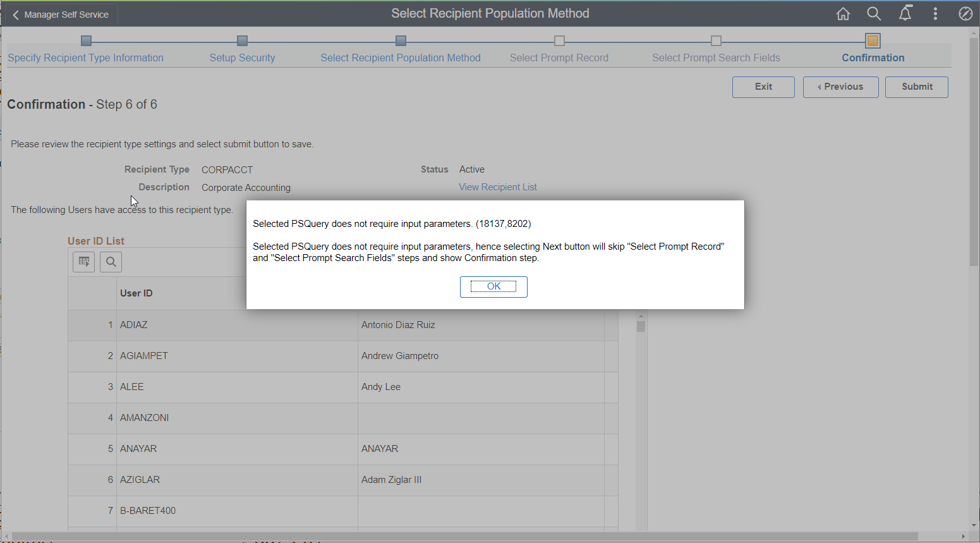The height and width of the screenshot is (543, 980).
Task: Open the global Search magnifier icon
Action: tap(874, 14)
